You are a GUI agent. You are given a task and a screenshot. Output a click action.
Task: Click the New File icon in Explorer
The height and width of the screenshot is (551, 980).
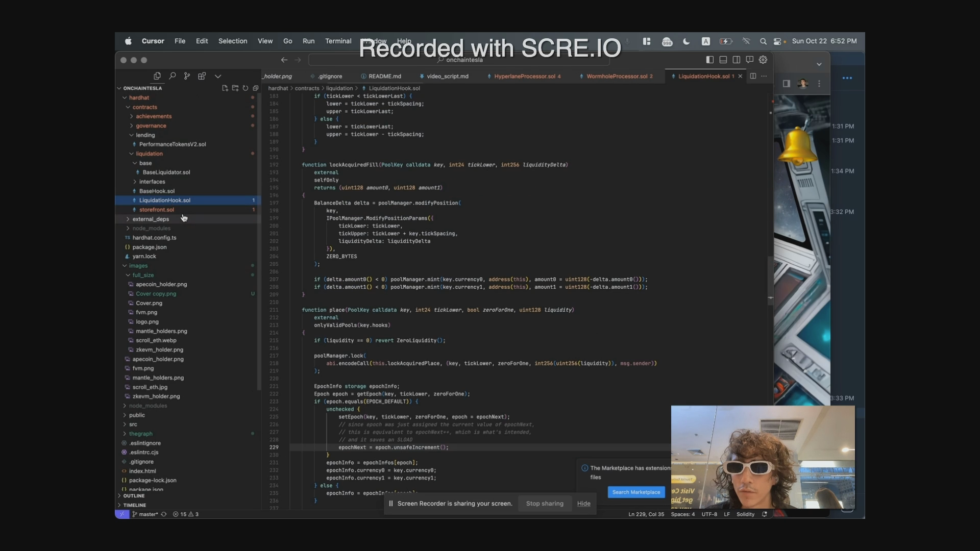[x=225, y=88]
